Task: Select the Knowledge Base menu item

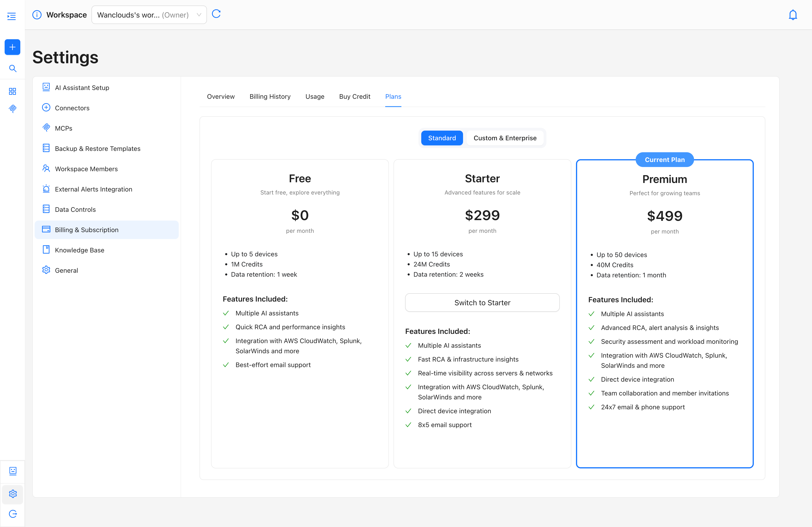Action: (x=79, y=250)
